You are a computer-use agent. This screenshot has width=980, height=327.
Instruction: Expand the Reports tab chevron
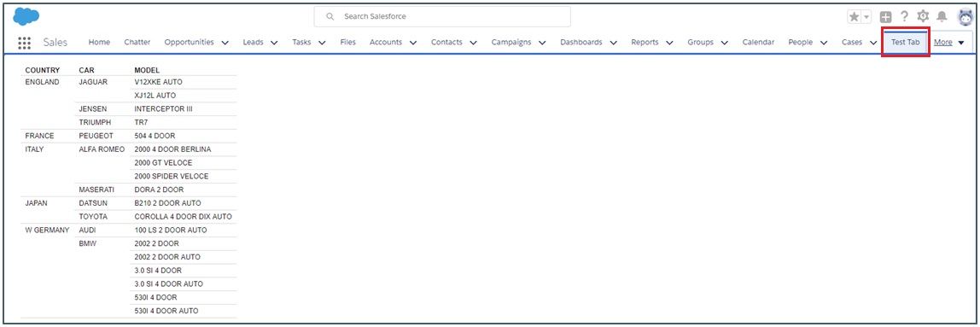[669, 43]
